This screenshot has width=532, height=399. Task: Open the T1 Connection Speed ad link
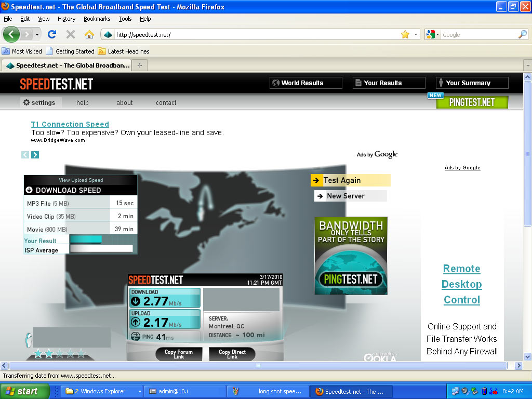tap(70, 124)
